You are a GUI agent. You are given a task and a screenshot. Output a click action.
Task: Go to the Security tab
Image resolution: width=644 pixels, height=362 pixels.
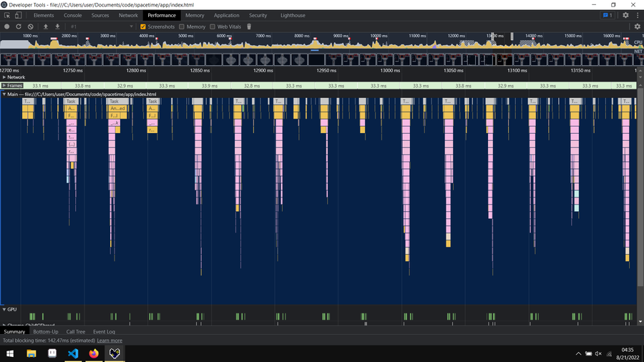pos(258,15)
